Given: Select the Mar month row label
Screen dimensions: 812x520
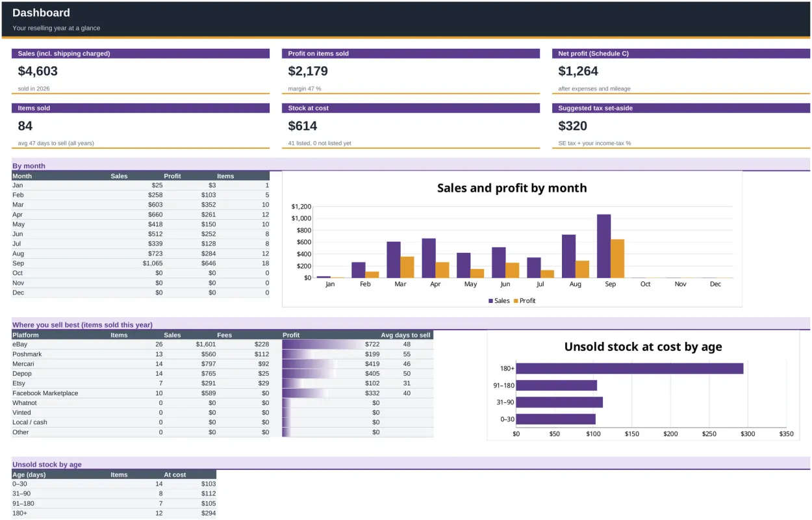Looking at the screenshot, I should coord(18,205).
